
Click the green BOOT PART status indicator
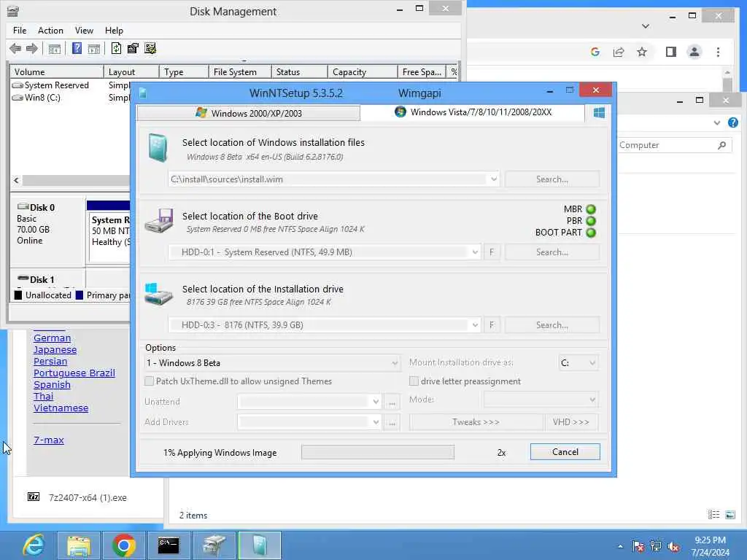coord(591,233)
